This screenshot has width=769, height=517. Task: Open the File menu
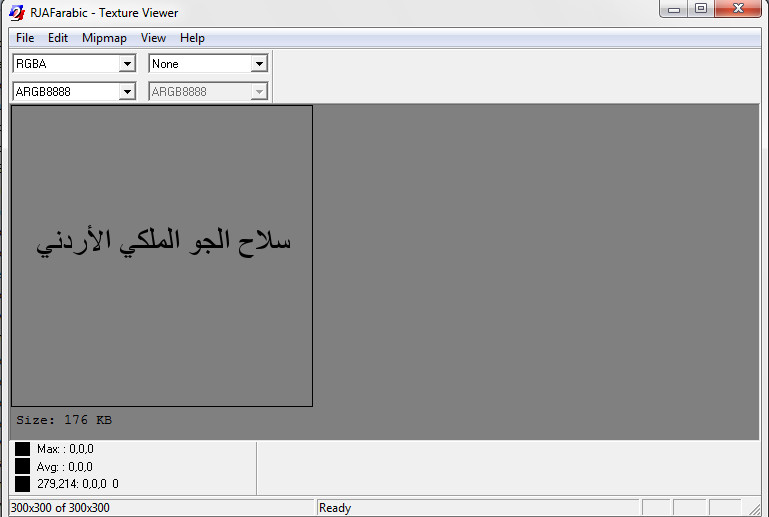25,38
